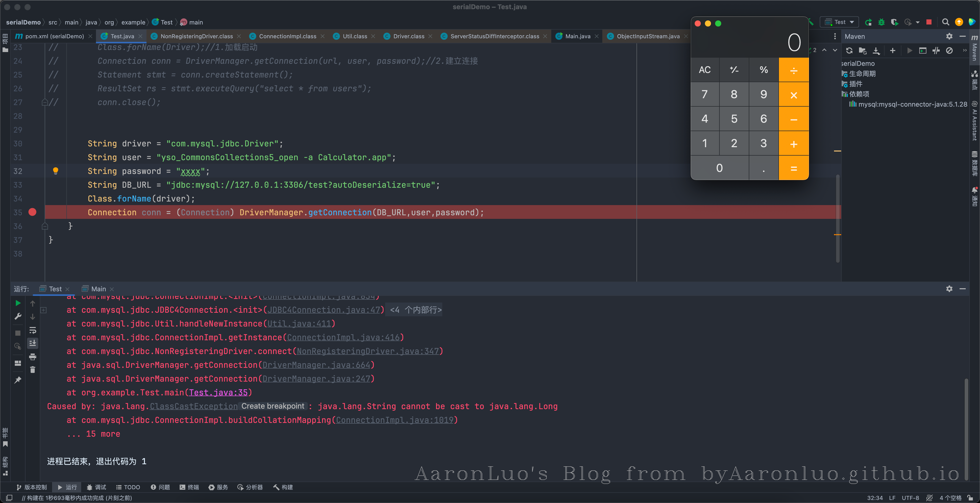This screenshot has width=980, height=503.
Task: Toggle breakpoint on line 35
Action: pyautogui.click(x=32, y=212)
